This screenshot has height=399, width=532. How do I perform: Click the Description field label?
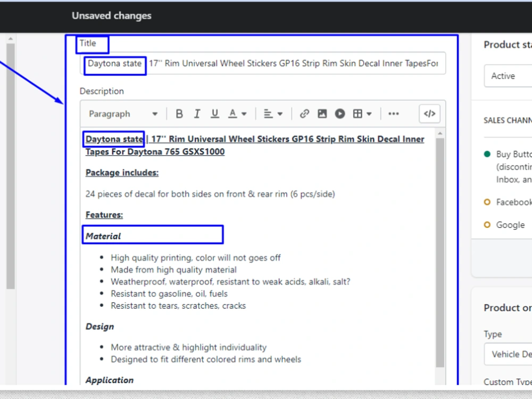102,92
